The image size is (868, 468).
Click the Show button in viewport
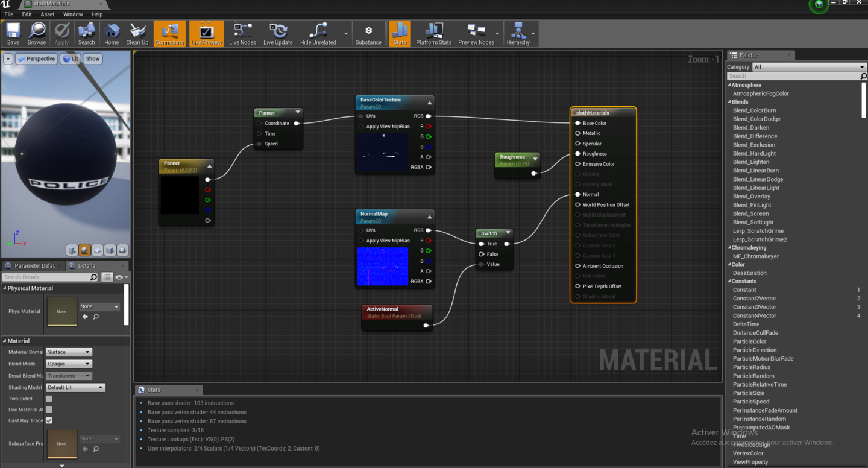tap(93, 58)
